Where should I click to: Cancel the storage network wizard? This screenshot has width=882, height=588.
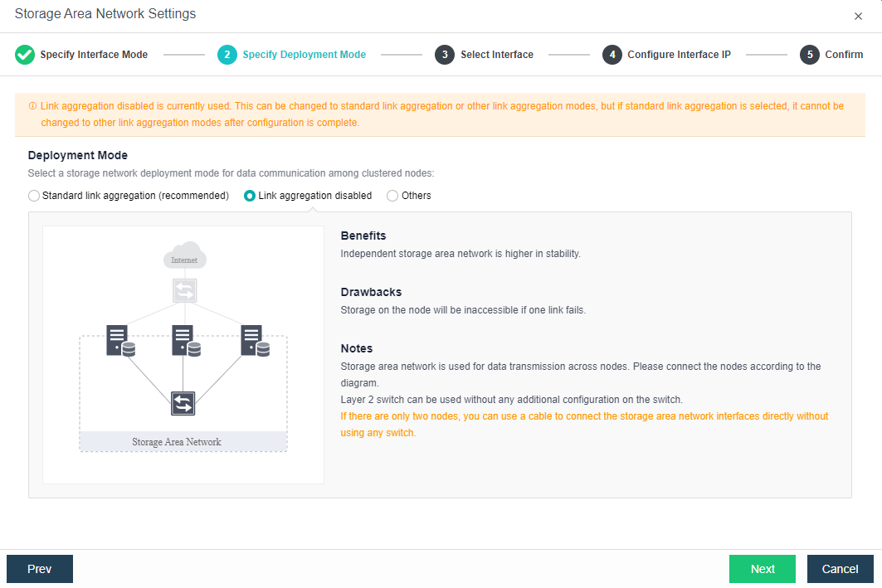(840, 569)
